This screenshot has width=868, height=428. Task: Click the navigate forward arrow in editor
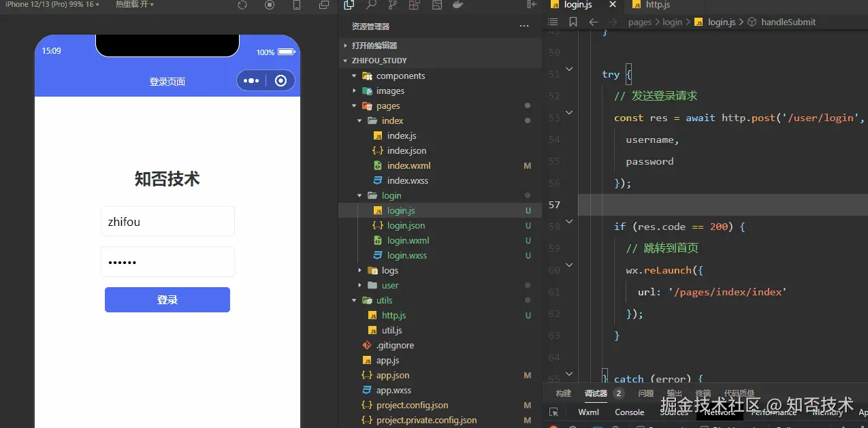coord(613,22)
